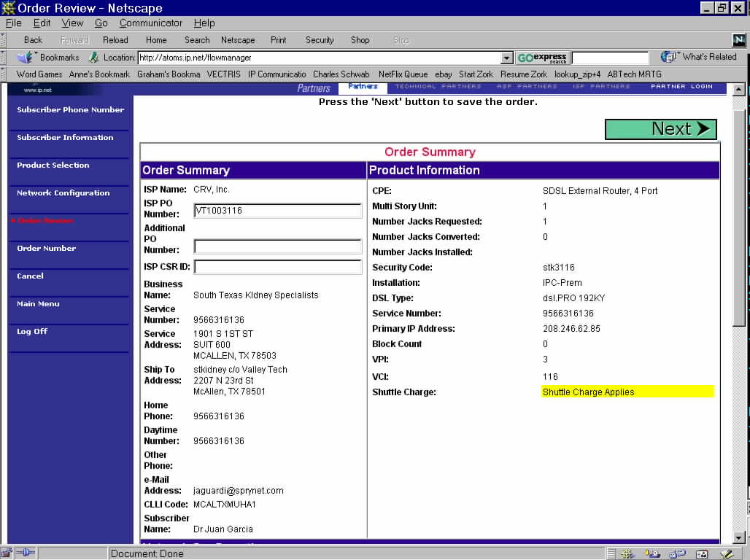The width and height of the screenshot is (750, 560).
Task: Click the vertical scrollbar thumb
Action: coord(739,218)
